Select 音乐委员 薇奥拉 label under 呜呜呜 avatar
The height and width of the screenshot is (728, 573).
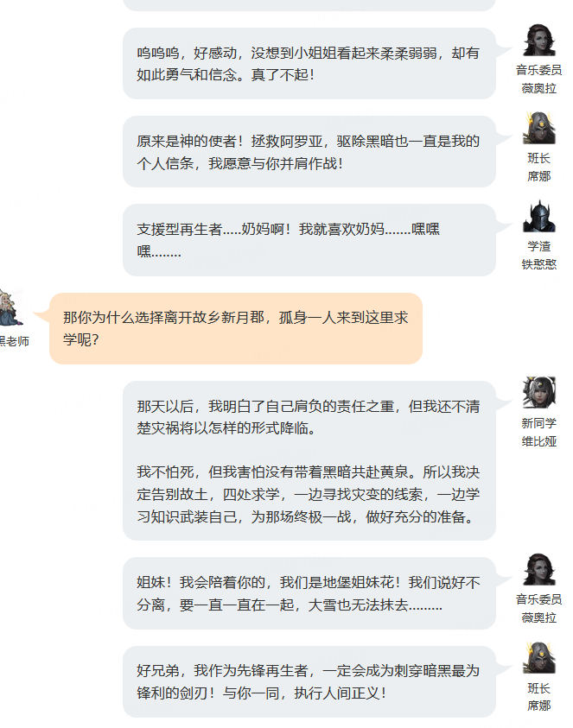tap(539, 79)
